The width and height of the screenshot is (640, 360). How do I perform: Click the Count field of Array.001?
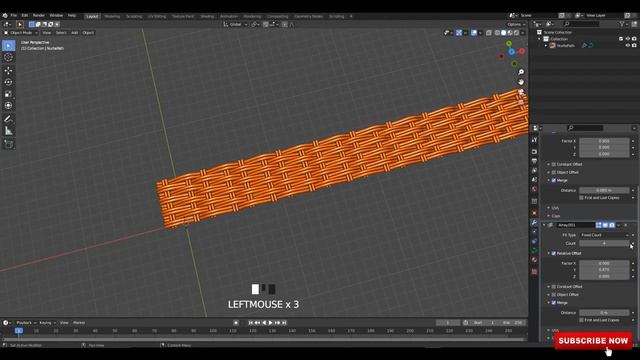tap(604, 243)
